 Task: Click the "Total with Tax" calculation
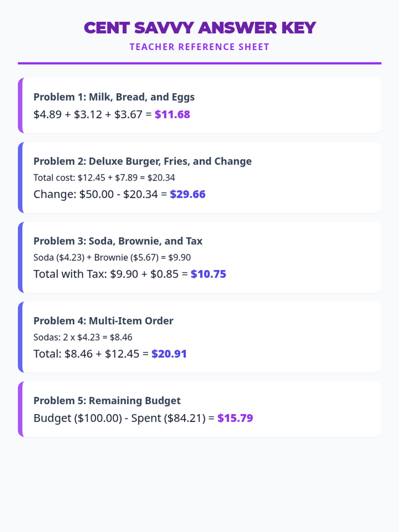[110, 274]
